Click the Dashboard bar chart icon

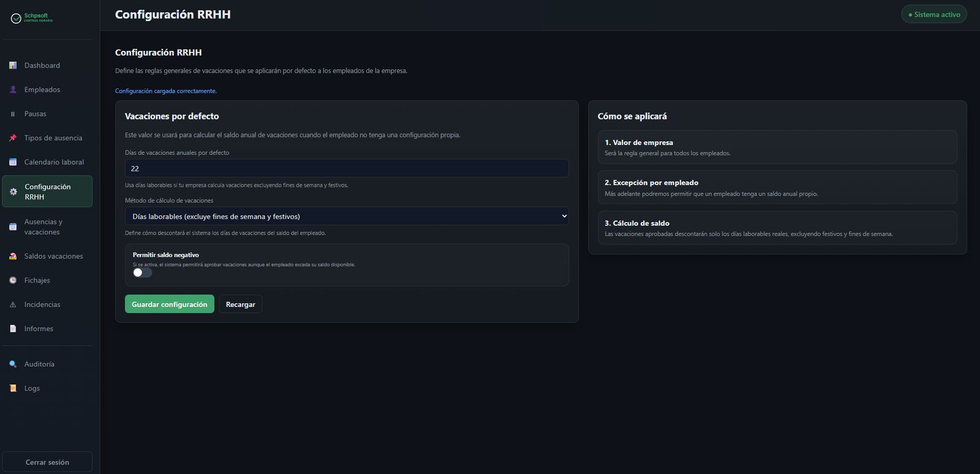tap(13, 66)
